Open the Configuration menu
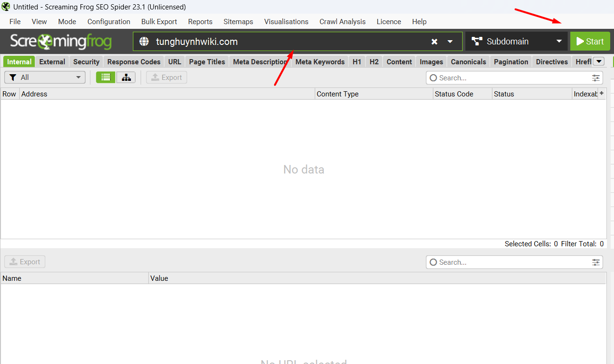Image resolution: width=614 pixels, height=364 pixels. coord(109,22)
